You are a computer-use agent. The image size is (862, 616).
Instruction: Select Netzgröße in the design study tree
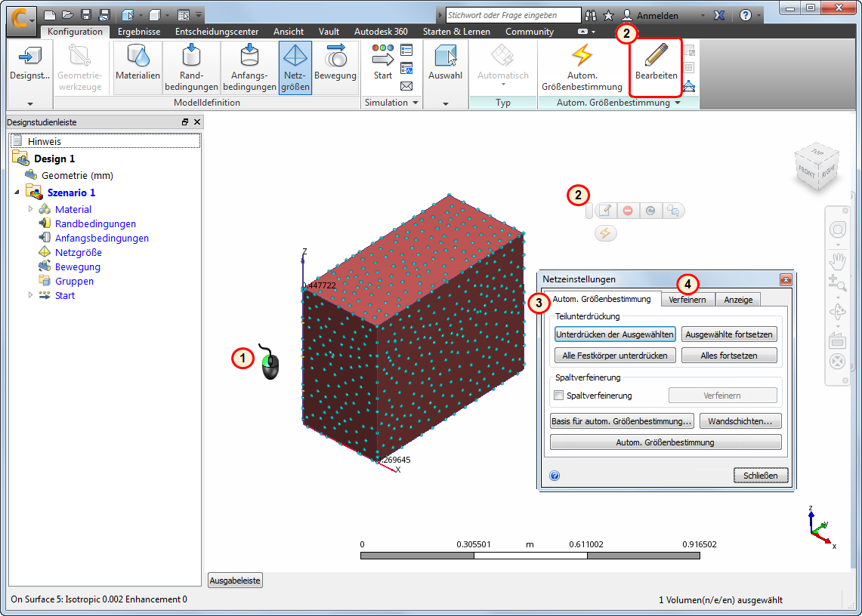[78, 252]
